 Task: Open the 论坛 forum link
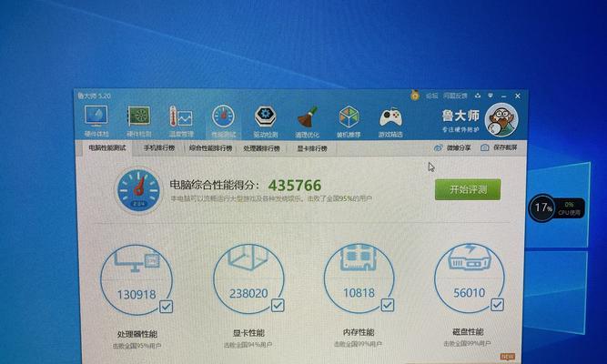[431, 96]
